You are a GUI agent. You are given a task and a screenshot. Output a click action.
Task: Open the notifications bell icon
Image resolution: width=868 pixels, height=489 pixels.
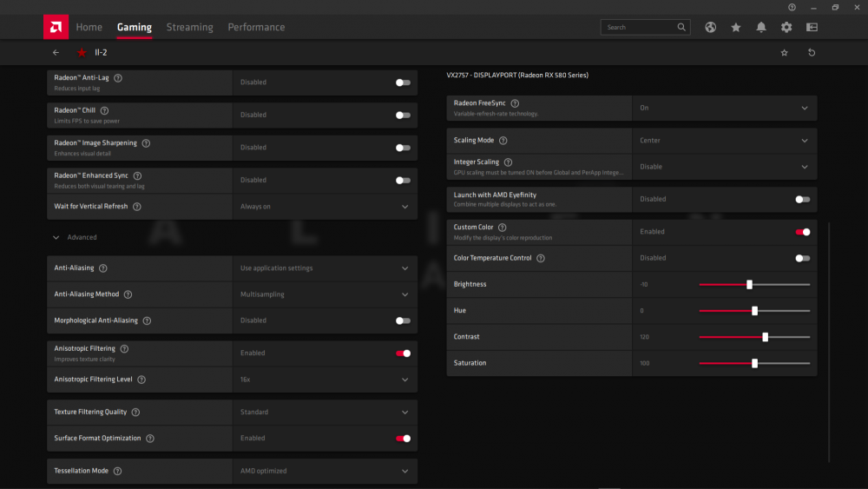[x=761, y=27]
